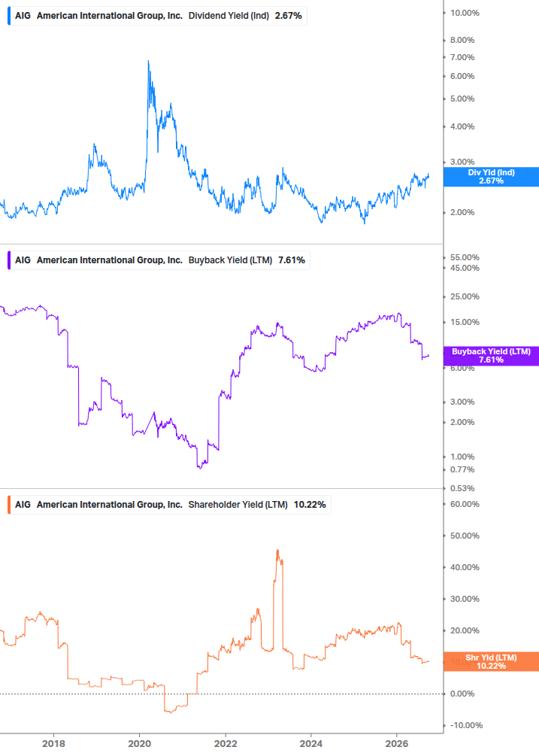Click the 7.00% tick on dividend yield axis
Screen dimensions: 539x756
click(x=462, y=57)
